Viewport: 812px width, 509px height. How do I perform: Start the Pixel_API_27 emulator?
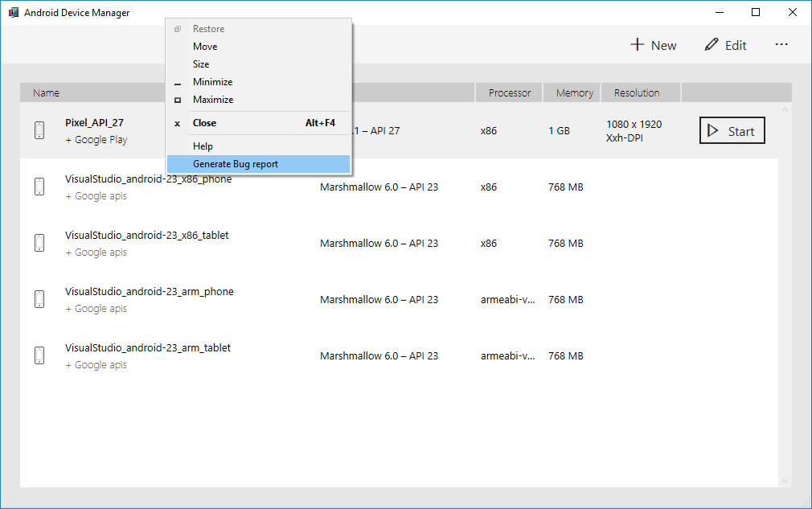(x=732, y=130)
